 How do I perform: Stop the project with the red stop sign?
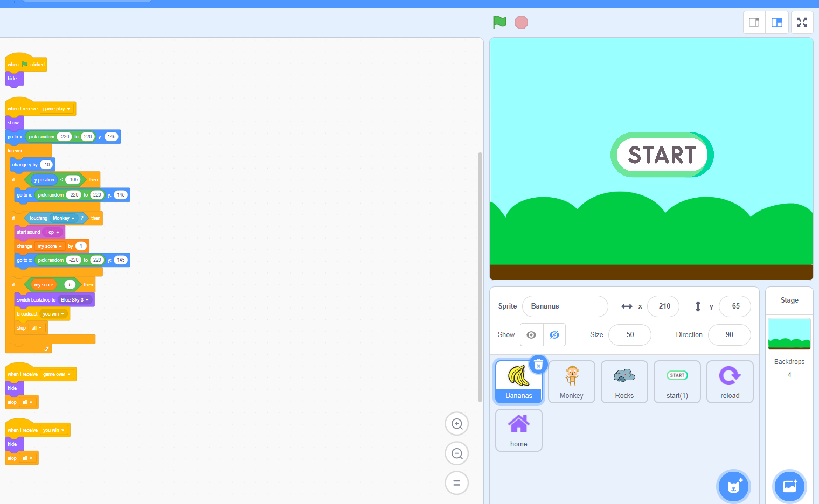[x=520, y=22]
